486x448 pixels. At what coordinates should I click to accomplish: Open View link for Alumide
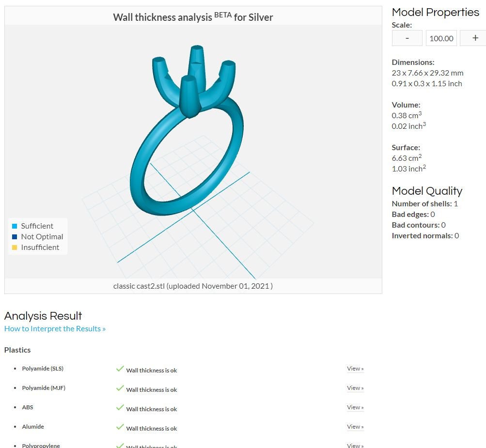tap(355, 427)
